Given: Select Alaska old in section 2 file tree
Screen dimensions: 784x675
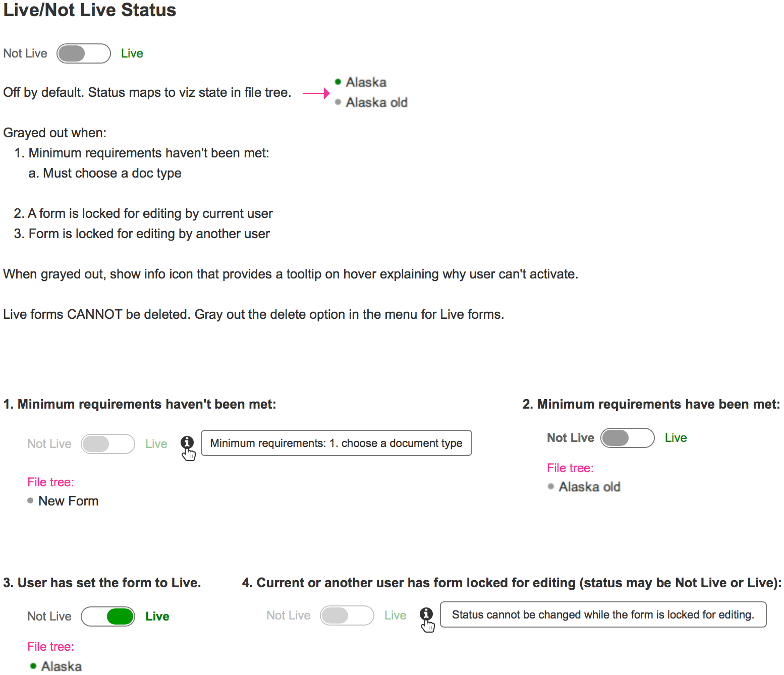Looking at the screenshot, I should [x=589, y=487].
